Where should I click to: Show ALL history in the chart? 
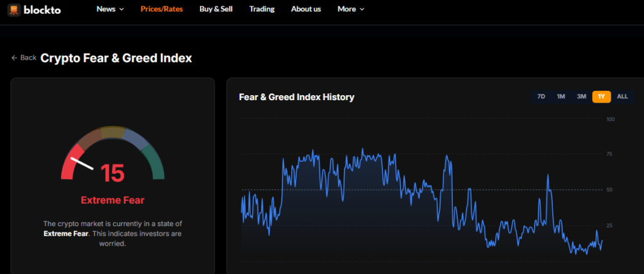(622, 96)
